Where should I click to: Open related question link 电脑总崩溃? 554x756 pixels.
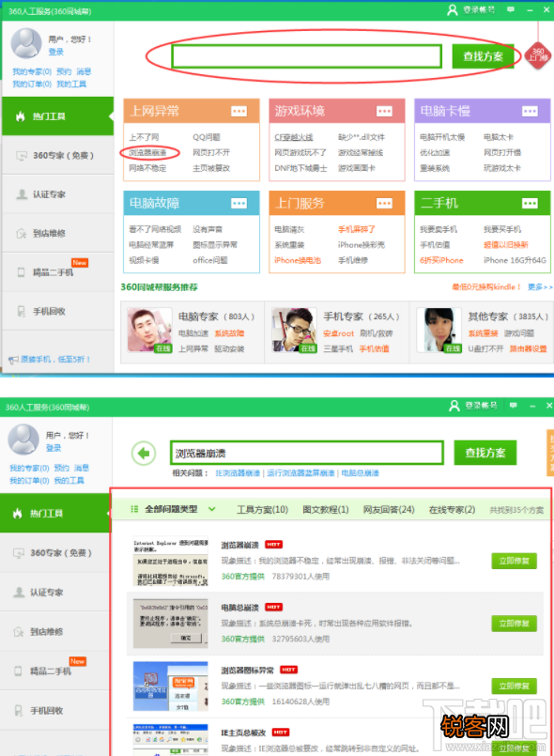[x=361, y=473]
